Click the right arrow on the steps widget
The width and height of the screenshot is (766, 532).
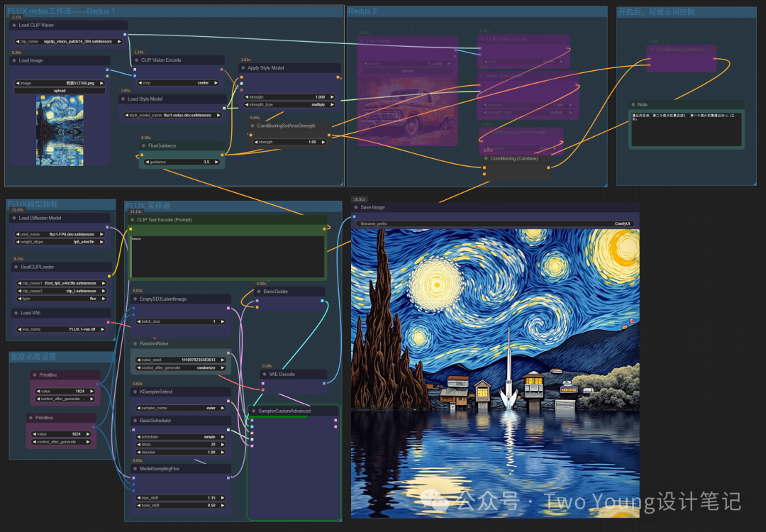(223, 445)
